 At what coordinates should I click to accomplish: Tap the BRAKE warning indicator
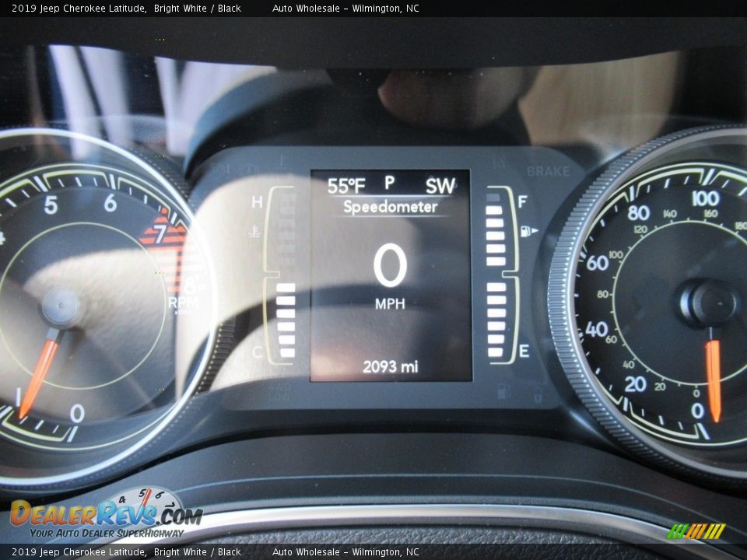(x=548, y=171)
